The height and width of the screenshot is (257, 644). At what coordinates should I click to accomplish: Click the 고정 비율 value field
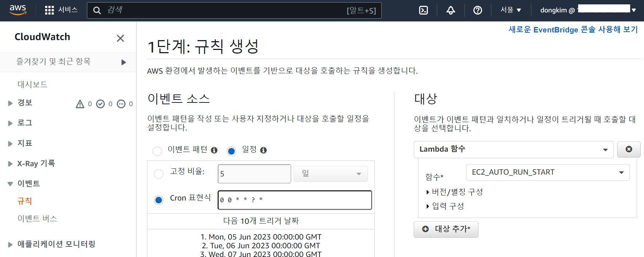click(254, 174)
